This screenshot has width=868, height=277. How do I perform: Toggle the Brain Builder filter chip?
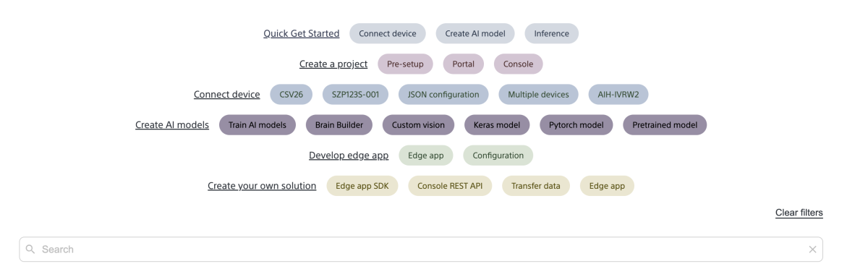click(x=339, y=125)
